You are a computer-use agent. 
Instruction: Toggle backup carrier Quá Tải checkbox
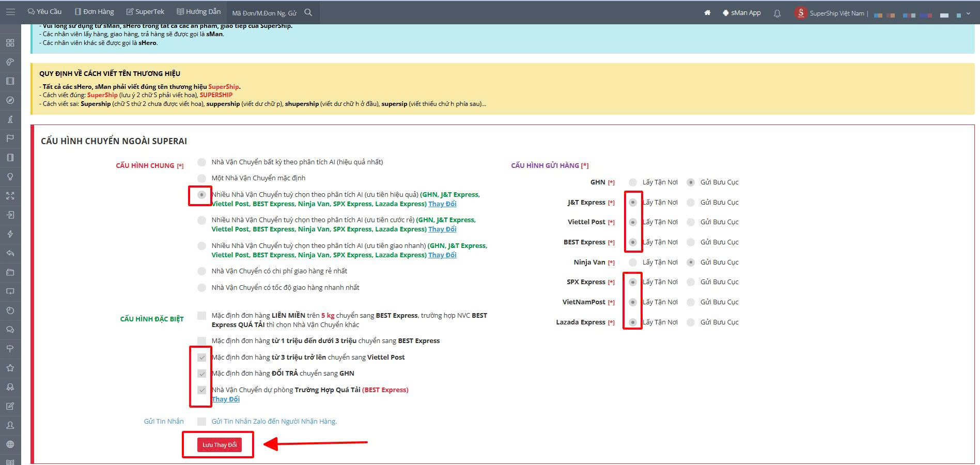(x=202, y=390)
